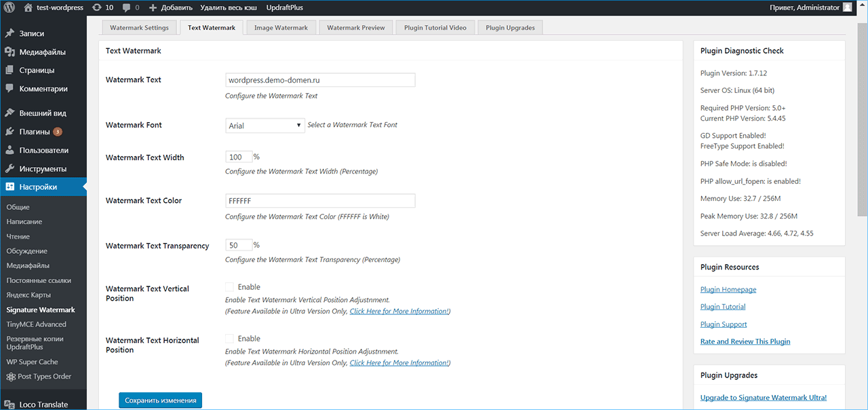Open the comments bubble icon in top bar

tap(127, 7)
